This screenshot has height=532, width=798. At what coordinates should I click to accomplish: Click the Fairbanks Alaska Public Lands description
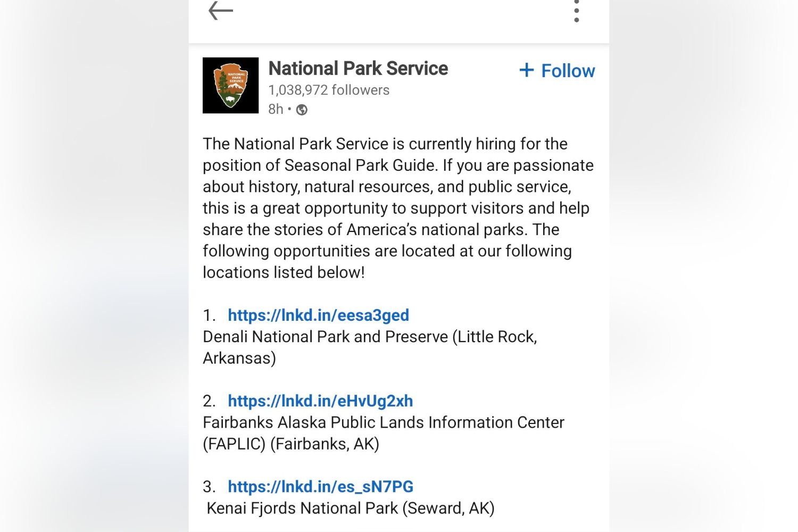tap(383, 422)
